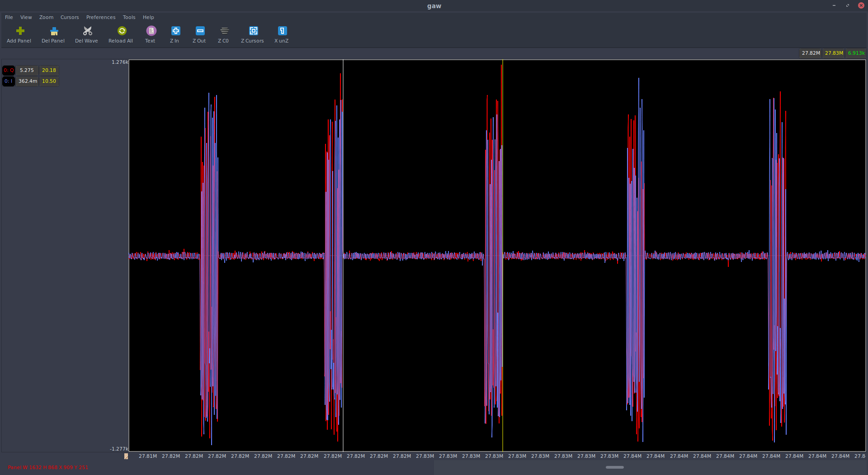The height and width of the screenshot is (475, 868).
Task: Click the yellow cursor line in plot
Action: coord(503,256)
